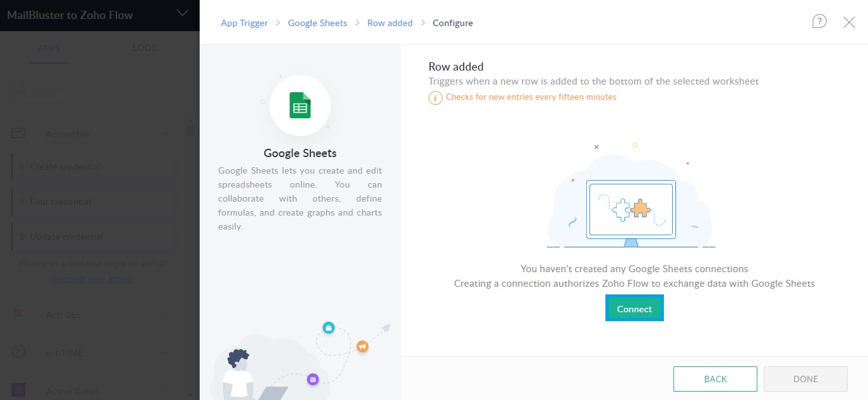868x400 pixels.
Task: Collapse the Accredible actions section
Action: tap(166, 134)
